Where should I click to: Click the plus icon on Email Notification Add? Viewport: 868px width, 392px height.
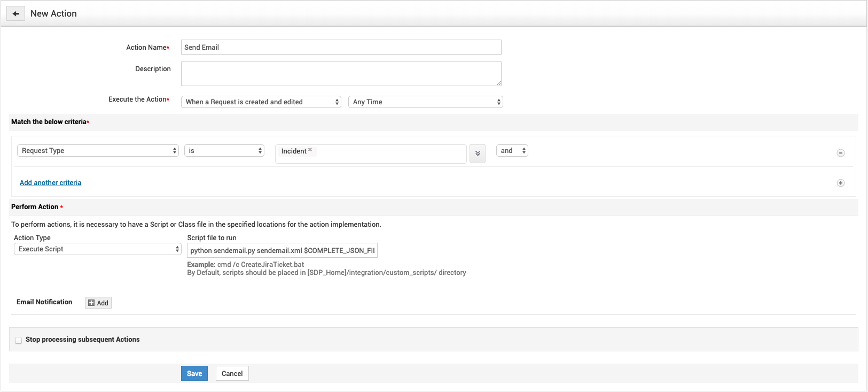pyautogui.click(x=91, y=303)
